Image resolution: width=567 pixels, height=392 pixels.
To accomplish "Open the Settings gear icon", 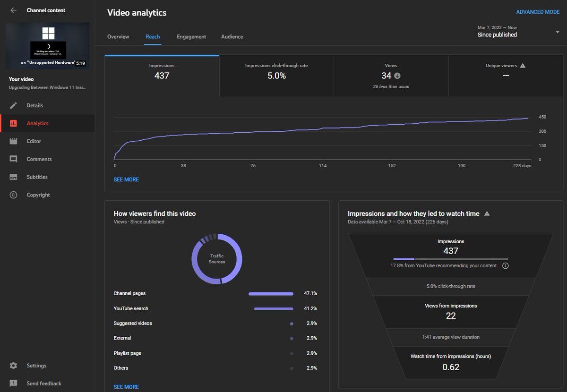I will [x=14, y=366].
